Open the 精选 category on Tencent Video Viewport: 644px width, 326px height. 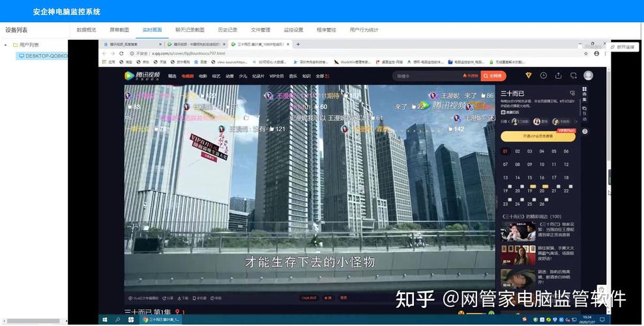click(x=172, y=76)
